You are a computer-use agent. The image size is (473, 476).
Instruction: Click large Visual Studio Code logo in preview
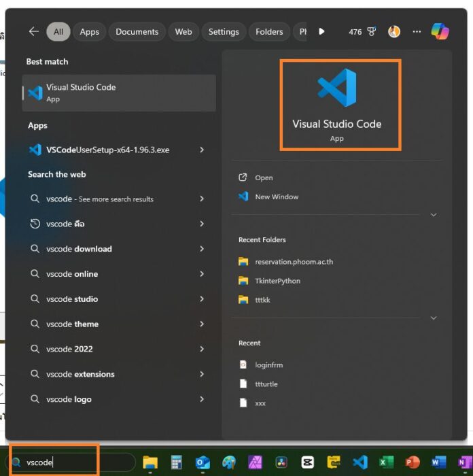337,88
